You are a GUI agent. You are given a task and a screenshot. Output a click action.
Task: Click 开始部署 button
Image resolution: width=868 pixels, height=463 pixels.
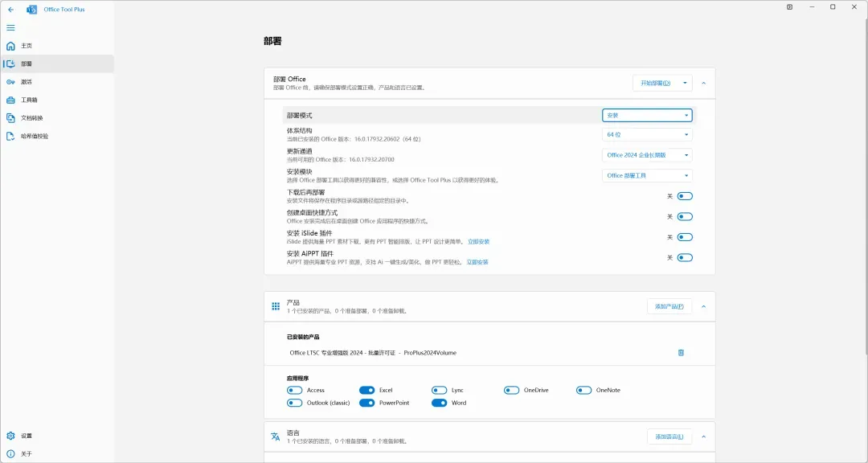pyautogui.click(x=655, y=83)
